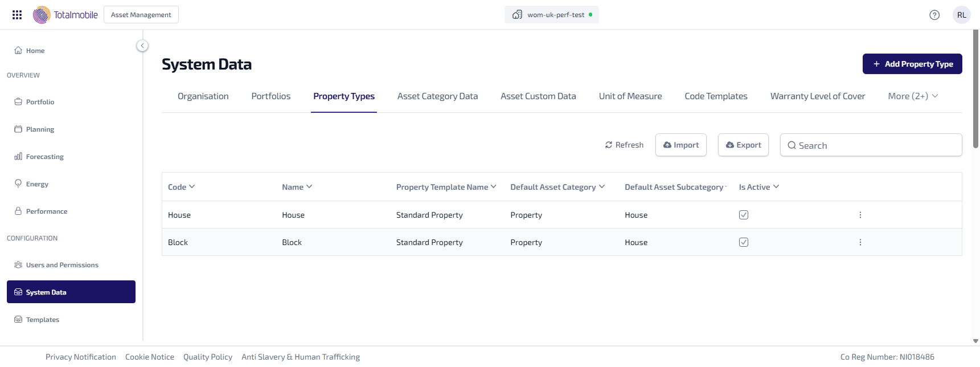The height and width of the screenshot is (367, 980).
Task: Open the app launcher grid icon
Action: [x=17, y=15]
